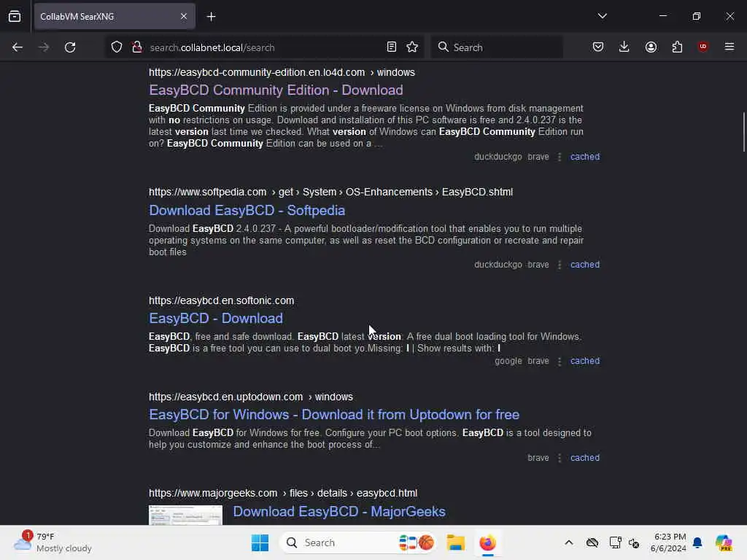Open the volume tray icon
747x560 pixels.
634,542
